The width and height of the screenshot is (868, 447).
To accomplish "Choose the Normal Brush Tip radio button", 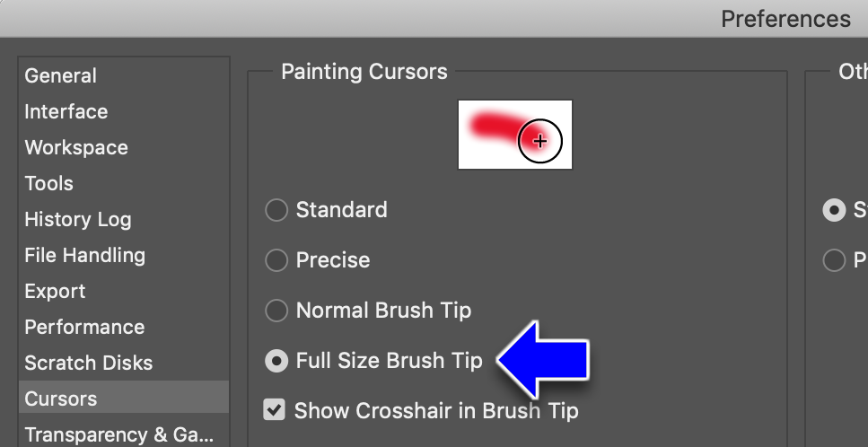I will click(x=276, y=311).
